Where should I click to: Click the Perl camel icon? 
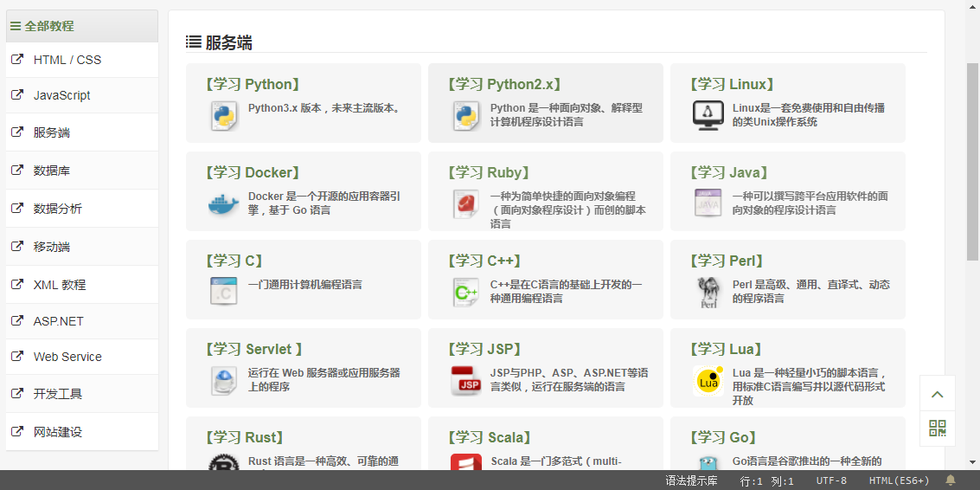tap(708, 293)
